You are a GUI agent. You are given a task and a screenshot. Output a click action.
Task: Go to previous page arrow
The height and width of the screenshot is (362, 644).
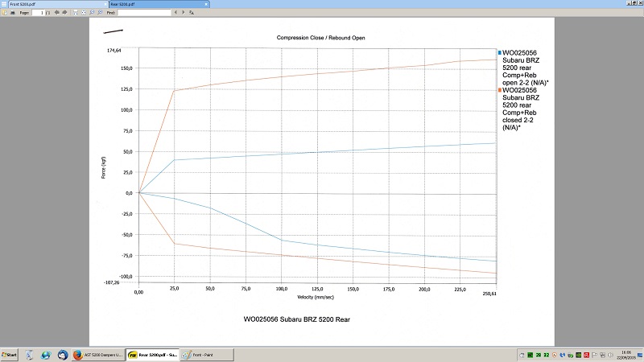[x=58, y=13]
